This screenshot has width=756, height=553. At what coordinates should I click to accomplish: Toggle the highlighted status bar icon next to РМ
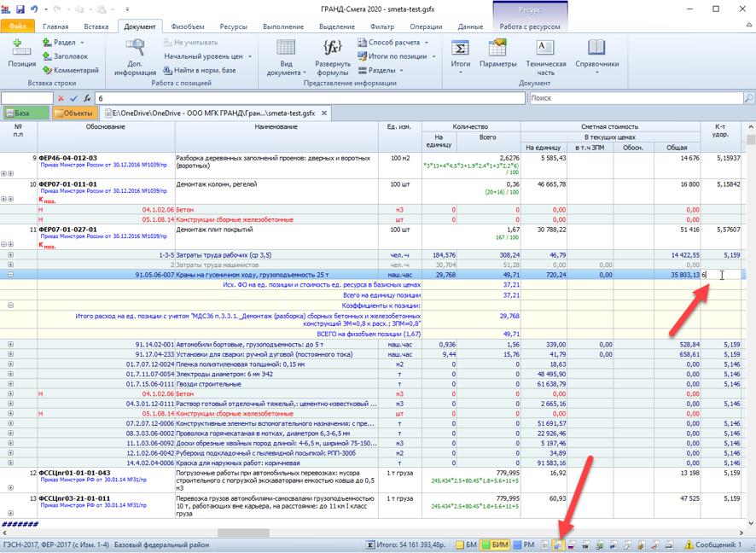558,545
